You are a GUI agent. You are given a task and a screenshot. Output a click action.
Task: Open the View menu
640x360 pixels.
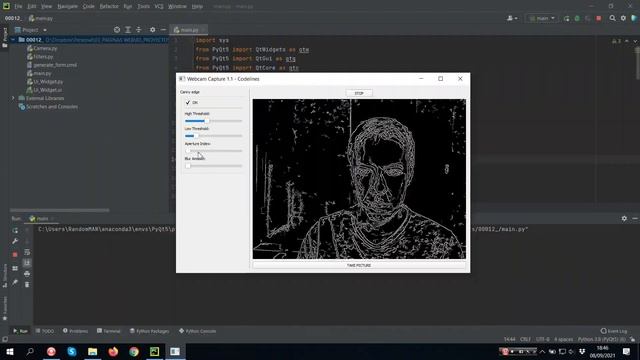pos(47,7)
